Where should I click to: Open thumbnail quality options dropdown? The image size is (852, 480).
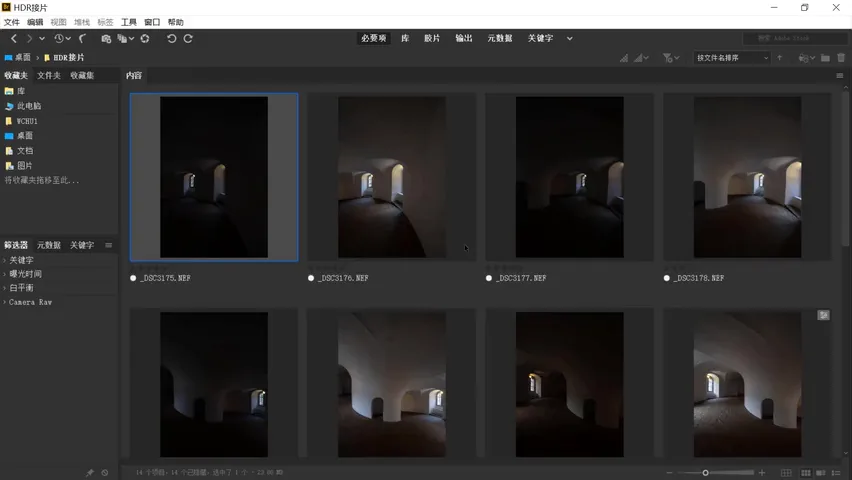(642, 58)
